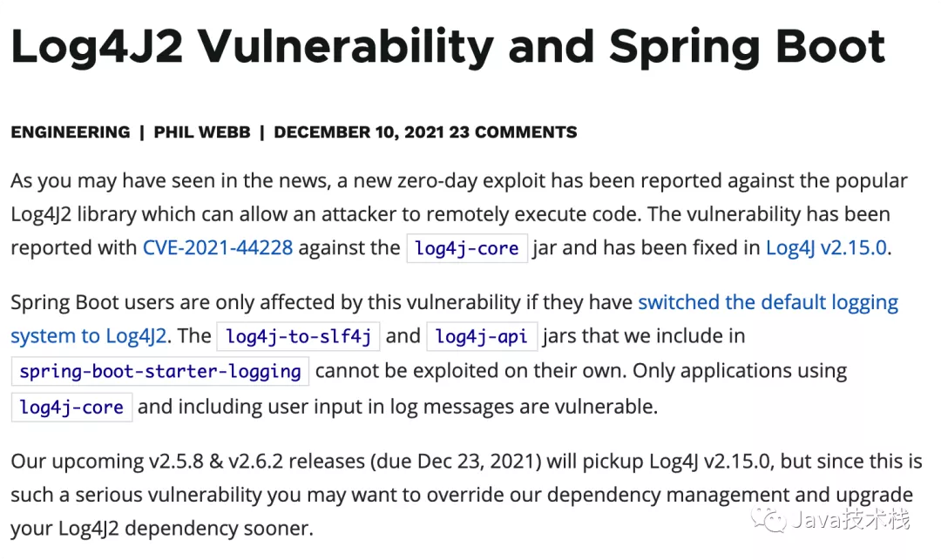Click the WeChat logo icon in the watermark
Image resolution: width=941 pixels, height=560 pixels.
(770, 520)
